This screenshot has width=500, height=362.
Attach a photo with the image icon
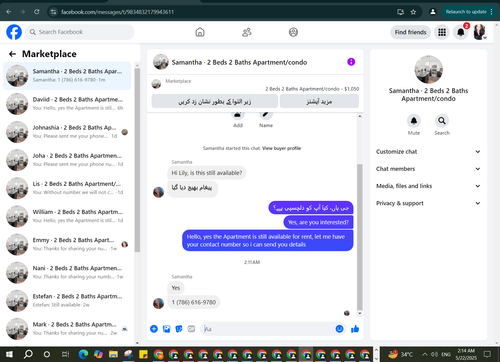point(166,329)
